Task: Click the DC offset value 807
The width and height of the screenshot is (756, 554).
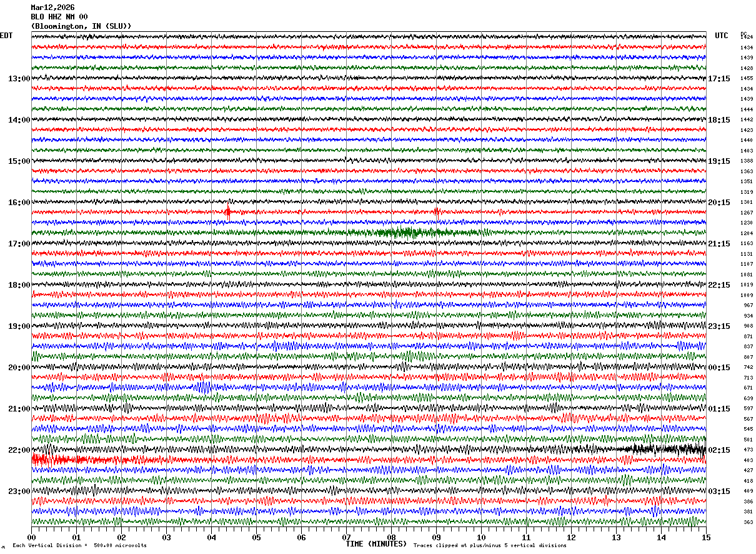Action: (x=748, y=357)
